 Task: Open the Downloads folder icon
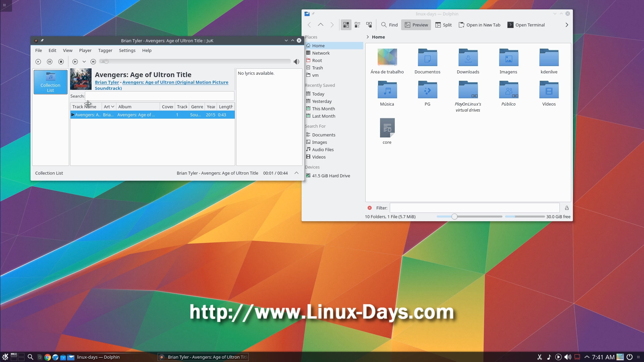(x=468, y=58)
